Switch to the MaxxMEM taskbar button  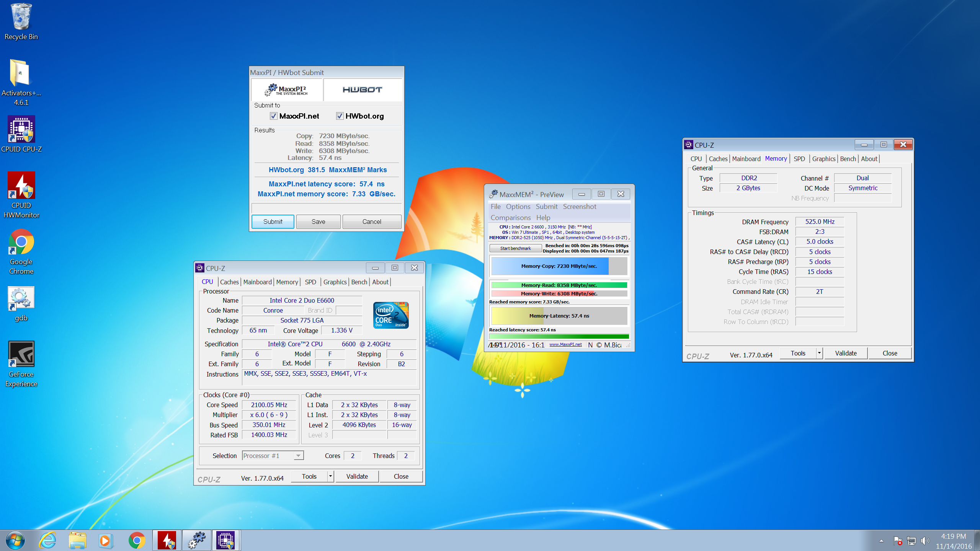197,540
